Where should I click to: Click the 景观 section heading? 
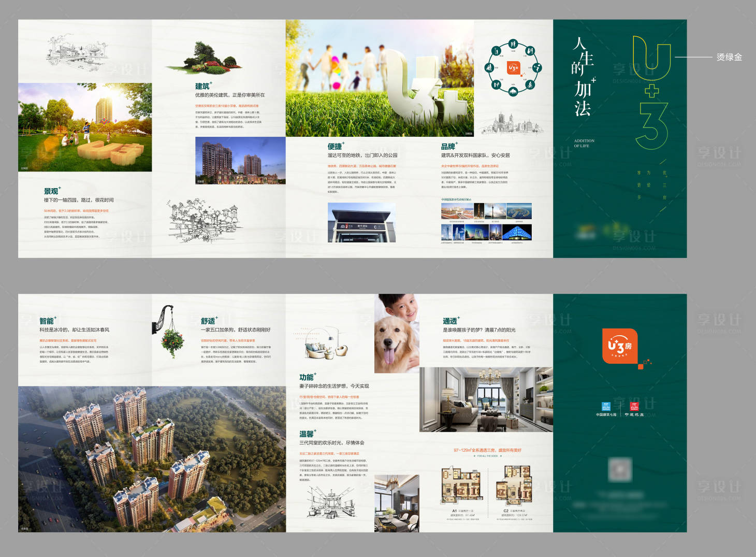coord(51,191)
